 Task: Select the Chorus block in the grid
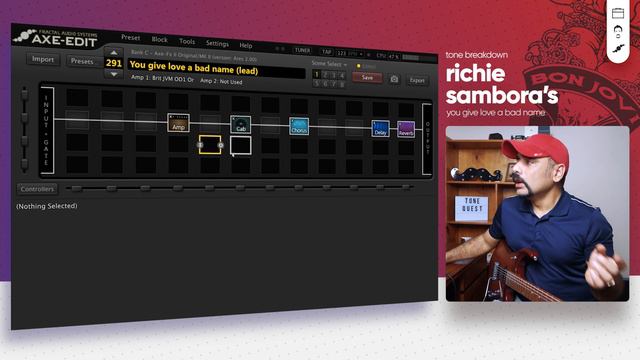299,126
